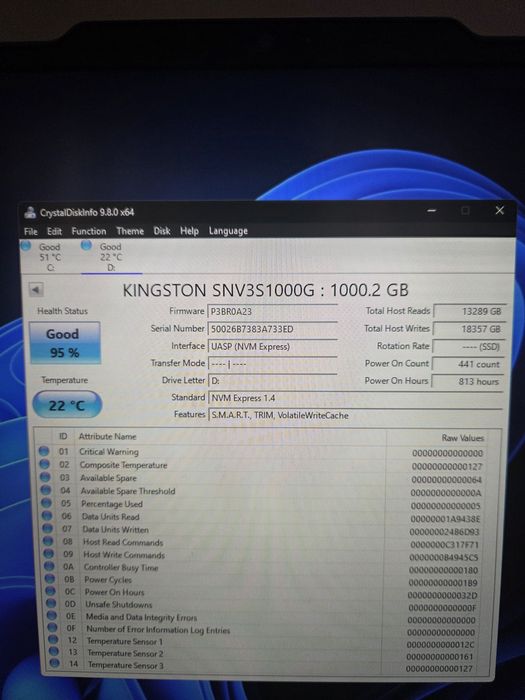Viewport: 525px width, 700px height.
Task: Select the Controller Busy Time attribute name
Action: coord(121,567)
